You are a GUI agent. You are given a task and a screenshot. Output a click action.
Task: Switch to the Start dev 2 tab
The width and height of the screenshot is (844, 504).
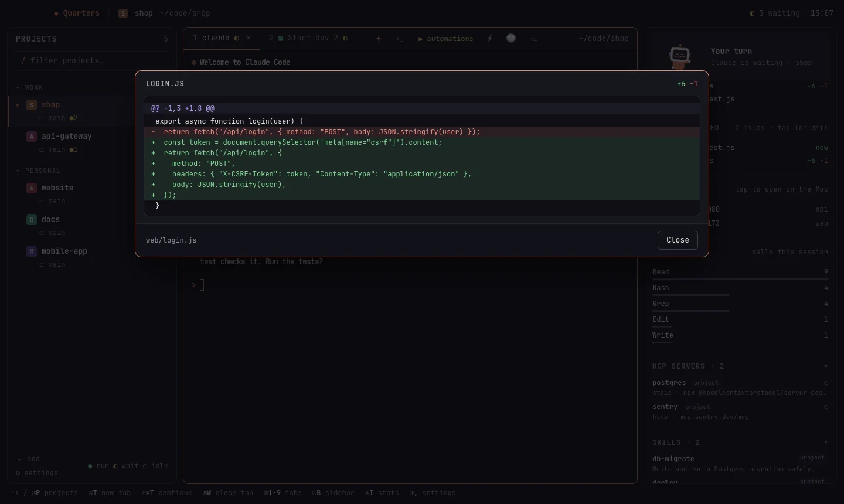coord(308,38)
